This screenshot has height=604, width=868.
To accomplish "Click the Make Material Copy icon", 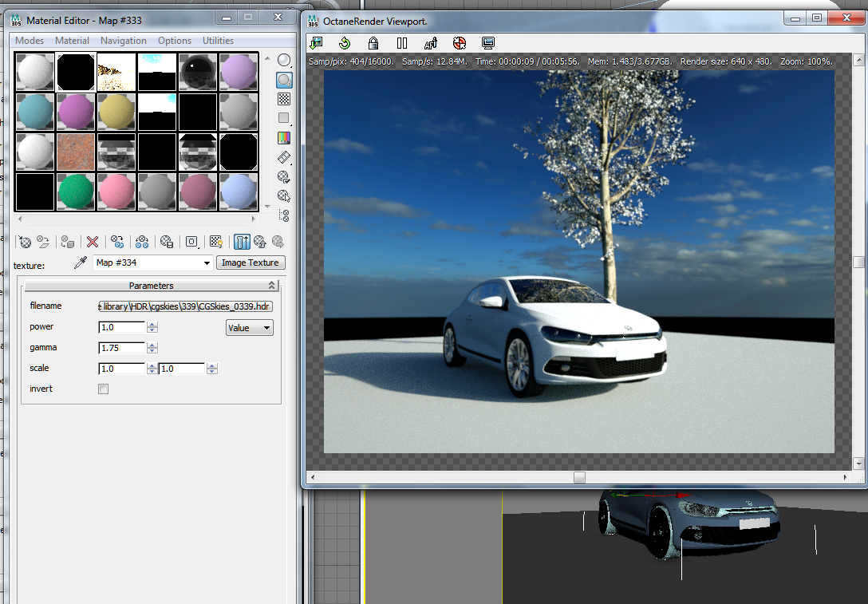I will [116, 242].
